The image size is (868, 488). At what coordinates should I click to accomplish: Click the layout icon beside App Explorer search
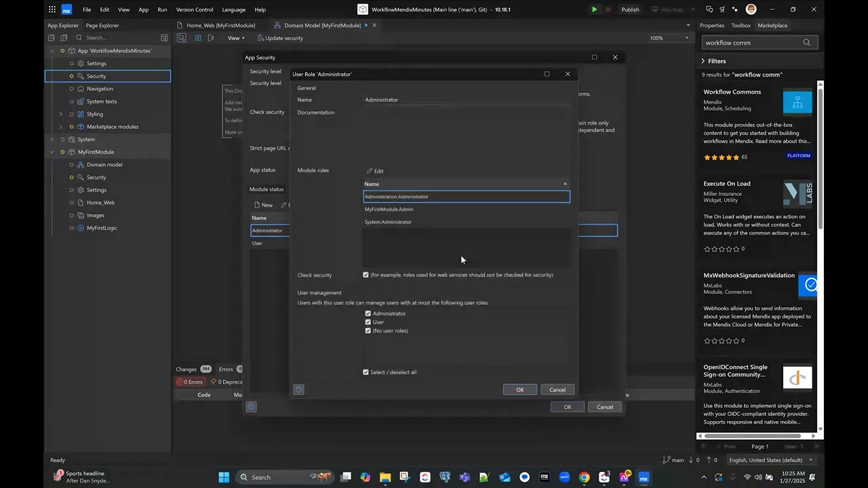point(164,38)
